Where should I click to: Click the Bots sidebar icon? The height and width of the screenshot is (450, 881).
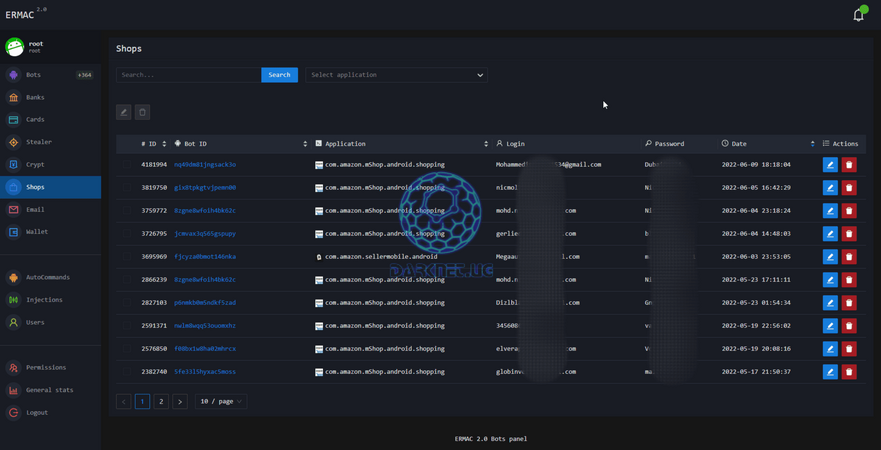coord(13,75)
